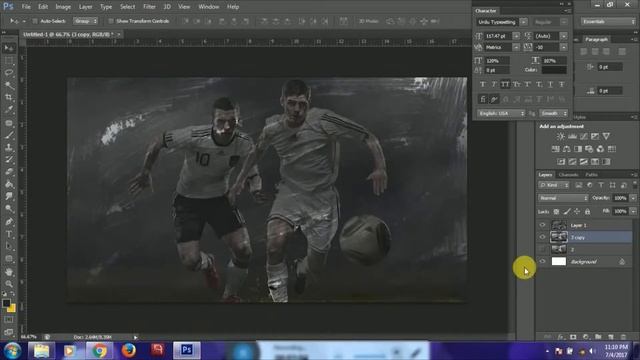Click the layer Opacity value field
The height and width of the screenshot is (360, 640).
coord(620,198)
